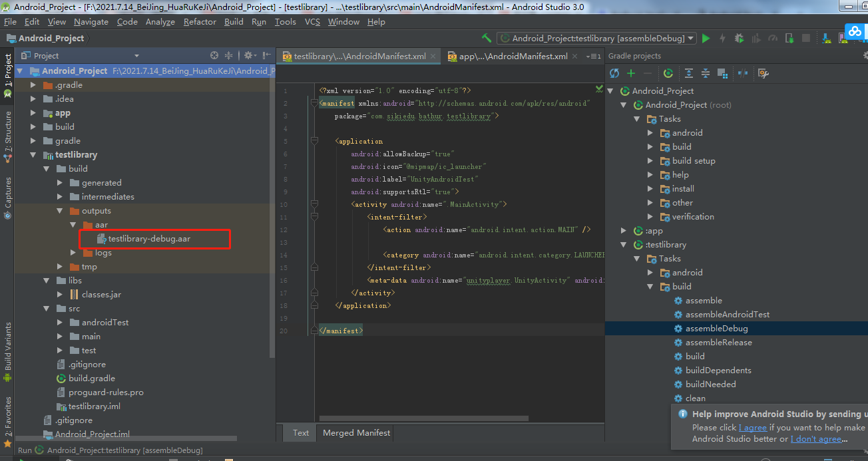
Task: Select the Text tab below the editor
Action: [301, 432]
